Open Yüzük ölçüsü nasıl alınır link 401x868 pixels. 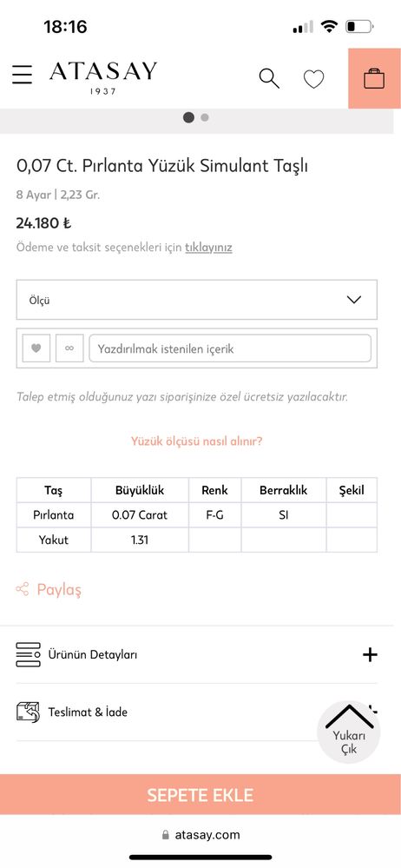[196, 441]
